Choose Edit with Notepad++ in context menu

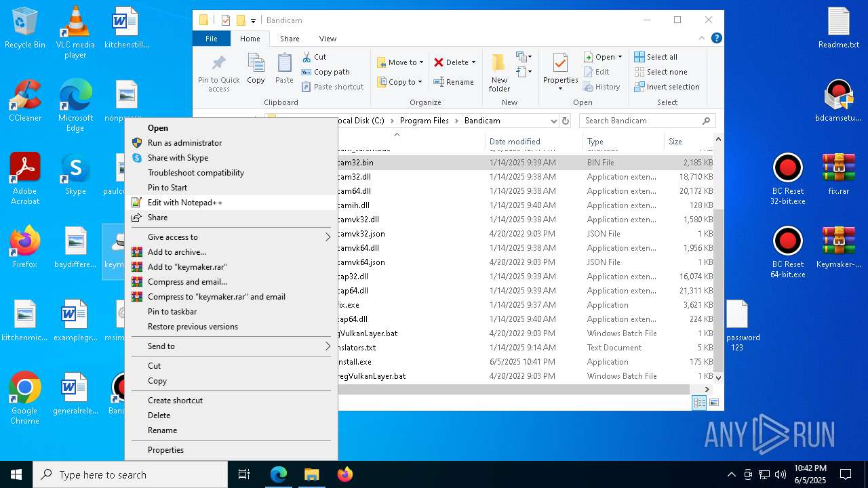tap(231, 203)
